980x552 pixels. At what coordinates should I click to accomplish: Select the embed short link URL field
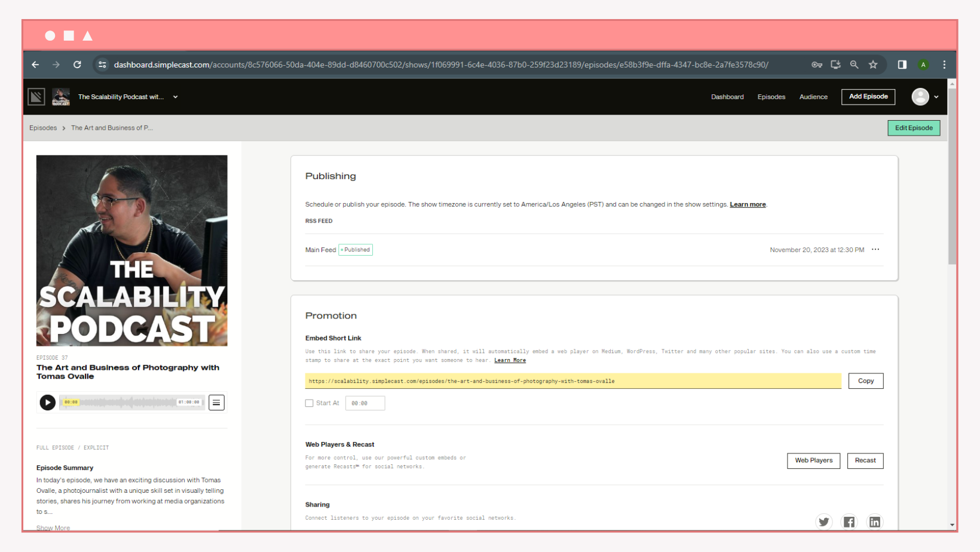pyautogui.click(x=573, y=381)
